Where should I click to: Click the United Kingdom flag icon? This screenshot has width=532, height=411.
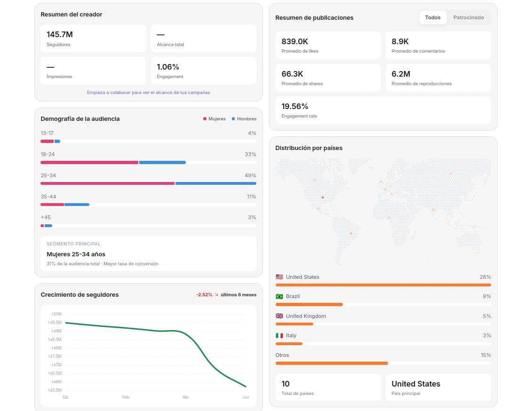pyautogui.click(x=279, y=316)
